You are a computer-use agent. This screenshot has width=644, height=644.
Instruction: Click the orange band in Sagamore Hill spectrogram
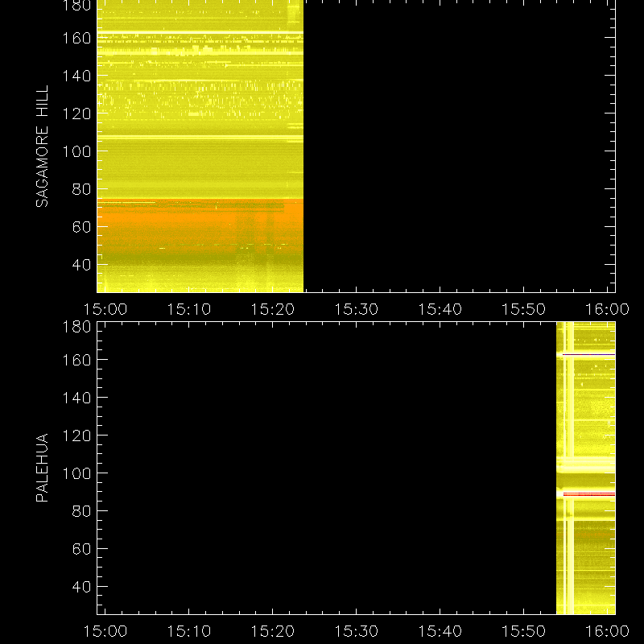click(x=200, y=226)
